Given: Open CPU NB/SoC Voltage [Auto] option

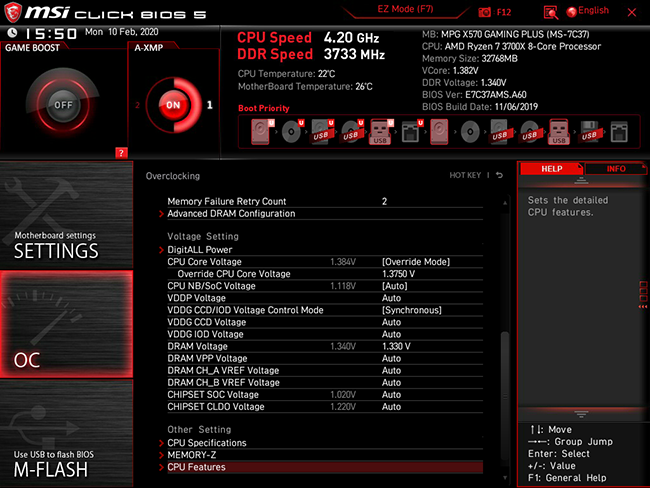Looking at the screenshot, I should (x=394, y=286).
